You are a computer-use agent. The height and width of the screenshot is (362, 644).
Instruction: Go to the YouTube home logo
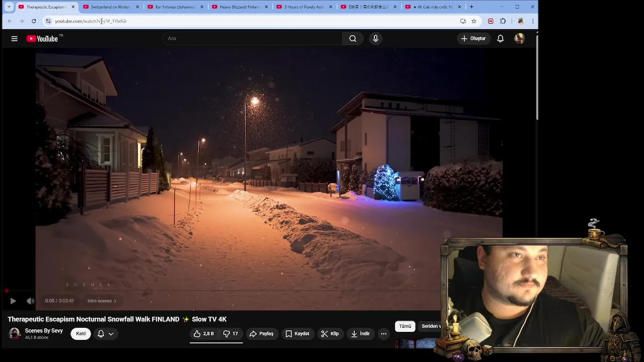pos(42,39)
